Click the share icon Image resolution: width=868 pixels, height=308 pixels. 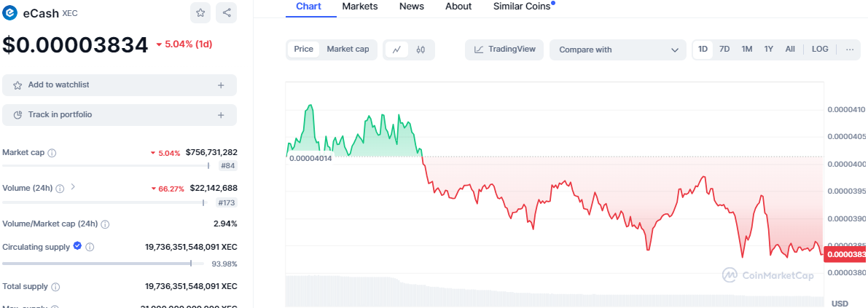point(227,12)
